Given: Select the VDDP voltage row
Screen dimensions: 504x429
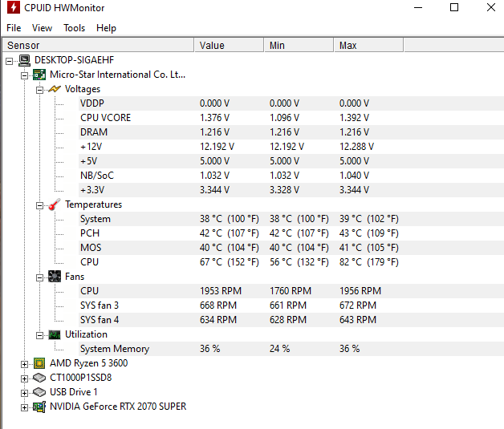Looking at the screenshot, I should pyautogui.click(x=291, y=103).
